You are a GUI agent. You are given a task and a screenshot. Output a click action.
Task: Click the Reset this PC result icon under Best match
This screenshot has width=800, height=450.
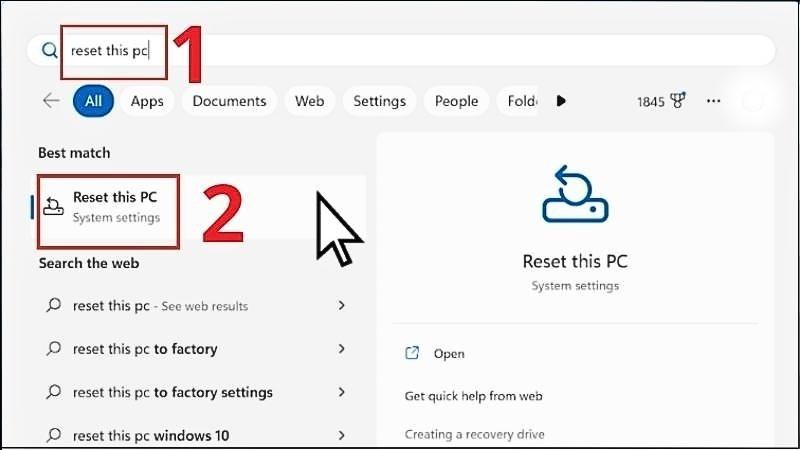tap(53, 206)
